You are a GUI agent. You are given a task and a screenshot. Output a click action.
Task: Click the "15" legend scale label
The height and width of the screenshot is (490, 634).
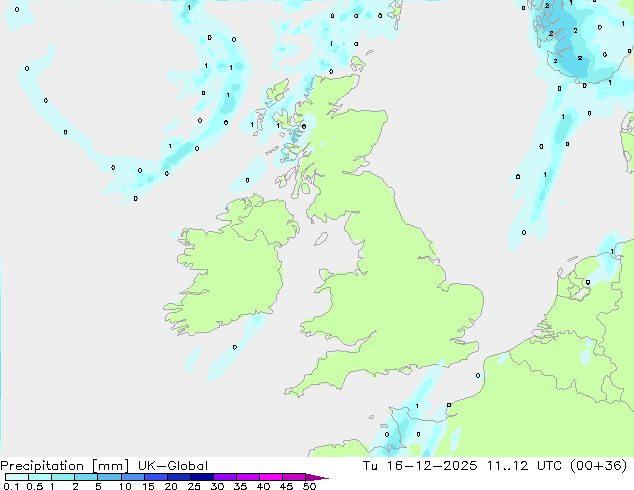pyautogui.click(x=148, y=486)
